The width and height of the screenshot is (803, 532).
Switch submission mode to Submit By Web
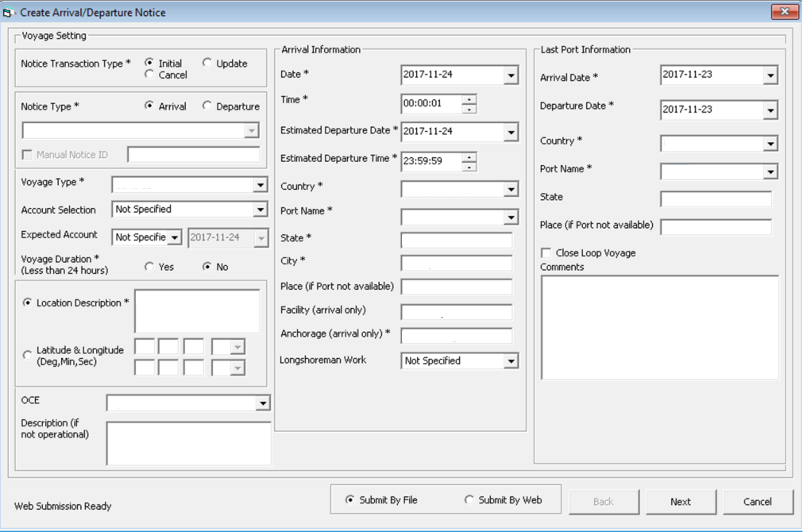469,499
